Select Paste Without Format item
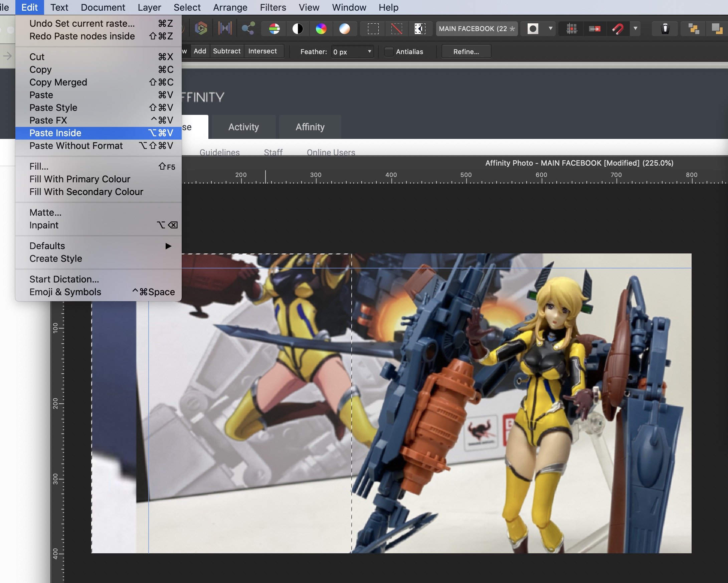This screenshot has height=583, width=728. pos(99,146)
